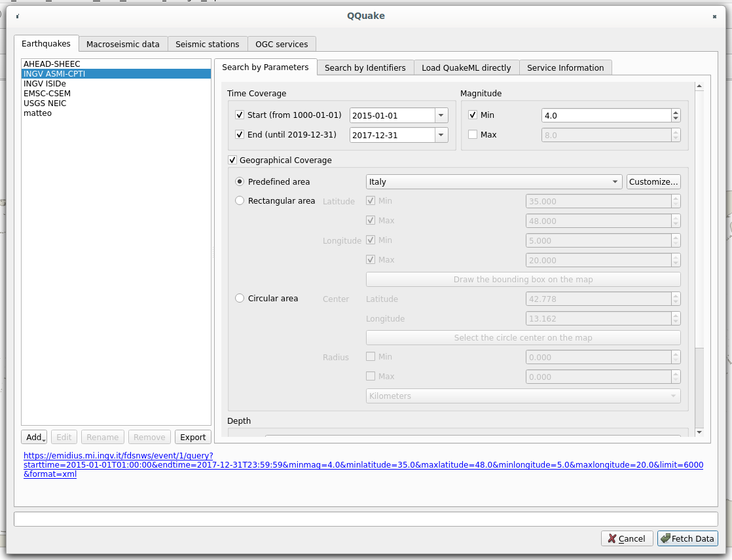
Task: Click the Fetch Data button
Action: (x=687, y=538)
